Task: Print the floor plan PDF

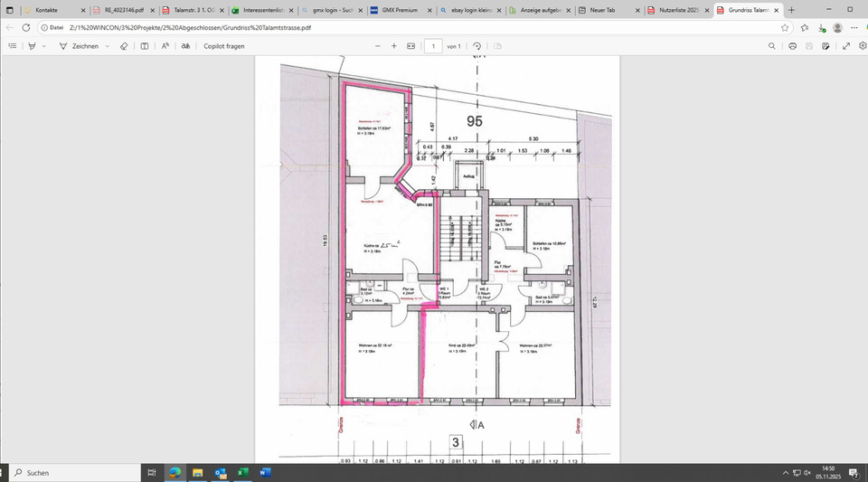Action: coord(793,45)
